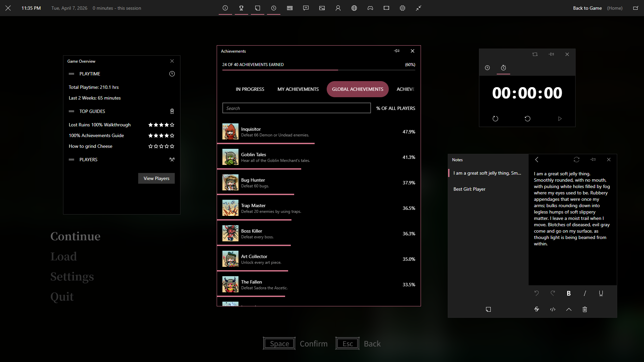The width and height of the screenshot is (644, 362).
Task: Toggle bold formatting in Notes
Action: (569, 293)
